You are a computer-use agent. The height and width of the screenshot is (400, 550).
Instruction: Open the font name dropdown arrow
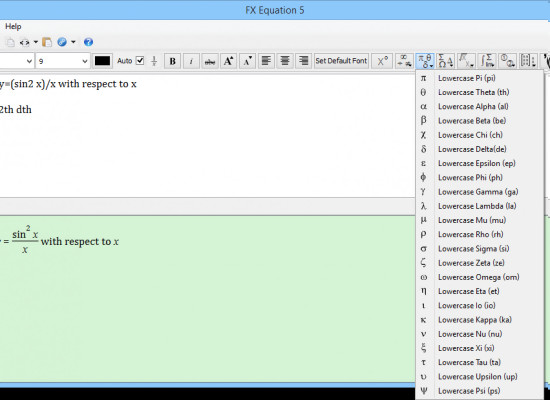(29, 61)
